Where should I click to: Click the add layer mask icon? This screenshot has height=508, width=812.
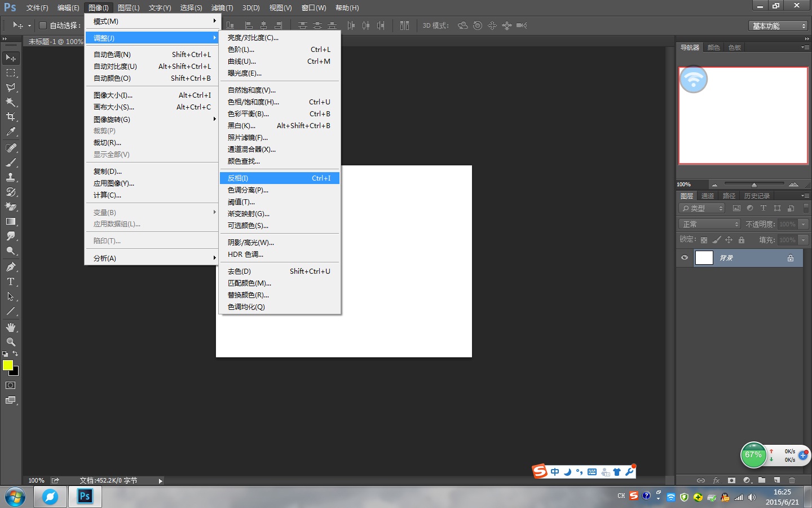pyautogui.click(x=731, y=480)
